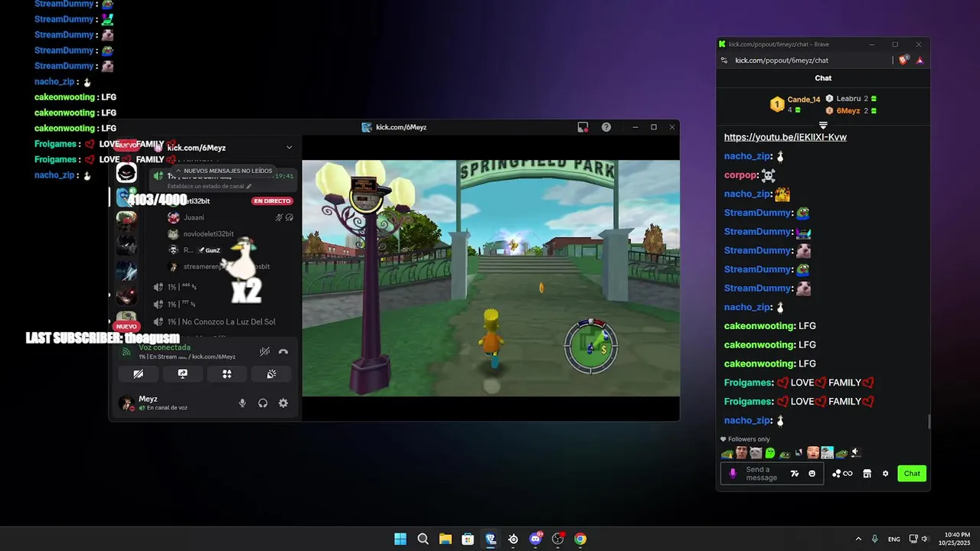Select user novlodeleti32bit in voice list
The image size is (980, 551).
click(208, 233)
